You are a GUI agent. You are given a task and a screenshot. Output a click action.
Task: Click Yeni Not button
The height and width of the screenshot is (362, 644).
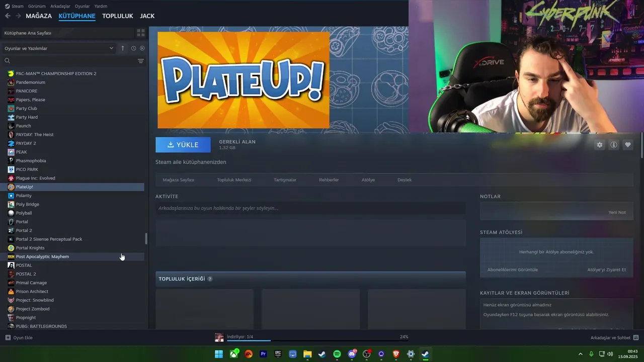(x=617, y=213)
